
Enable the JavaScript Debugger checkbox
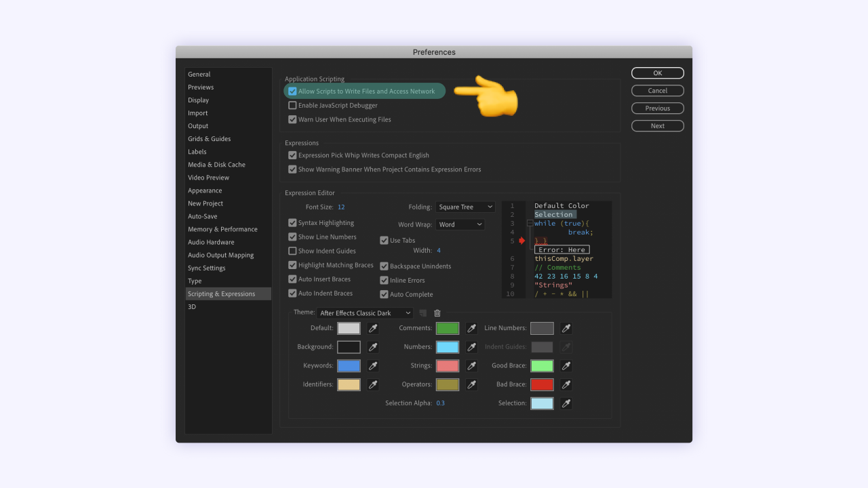292,106
